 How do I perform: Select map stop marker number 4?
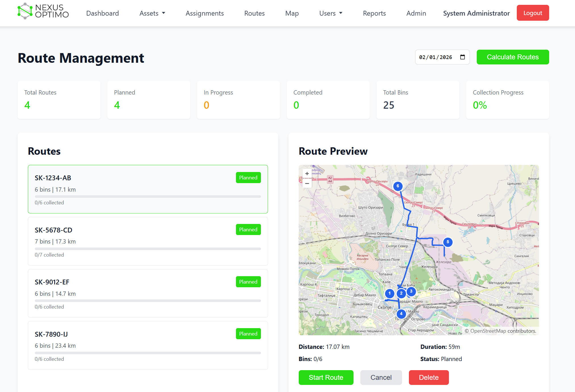coord(401,314)
